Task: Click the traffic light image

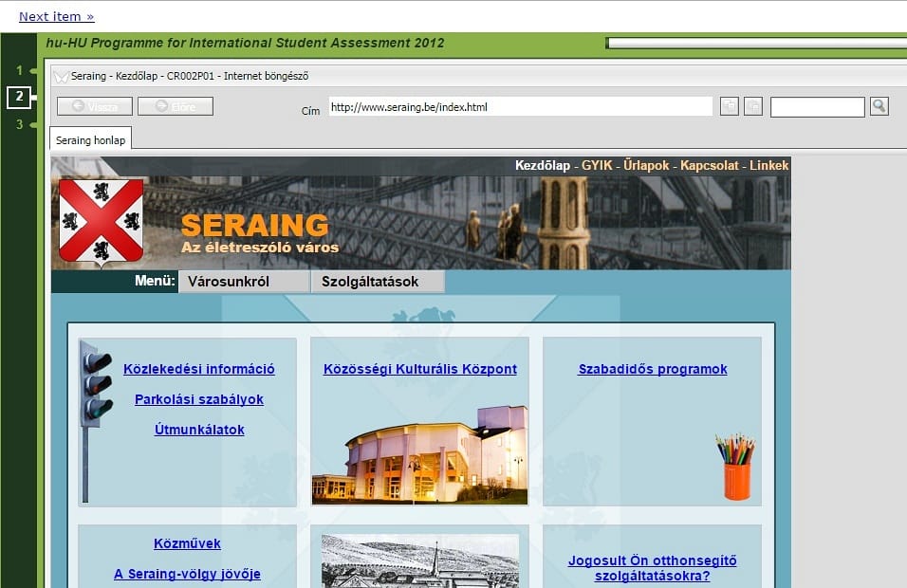Action: [96, 420]
